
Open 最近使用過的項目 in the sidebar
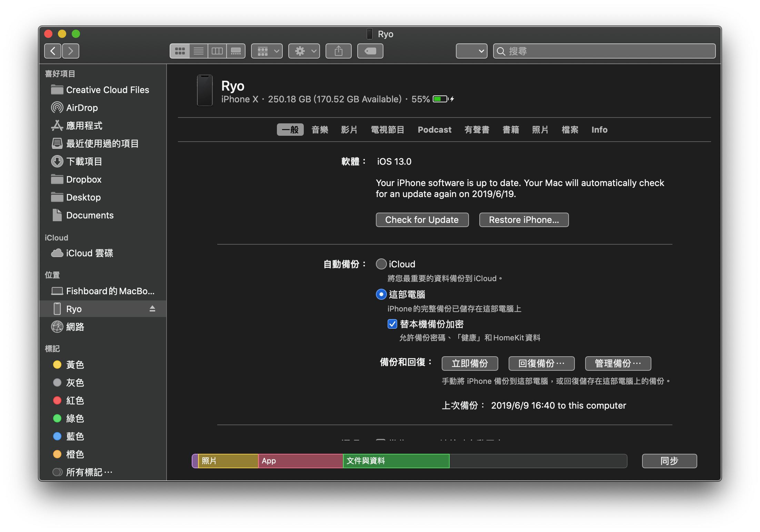(103, 144)
